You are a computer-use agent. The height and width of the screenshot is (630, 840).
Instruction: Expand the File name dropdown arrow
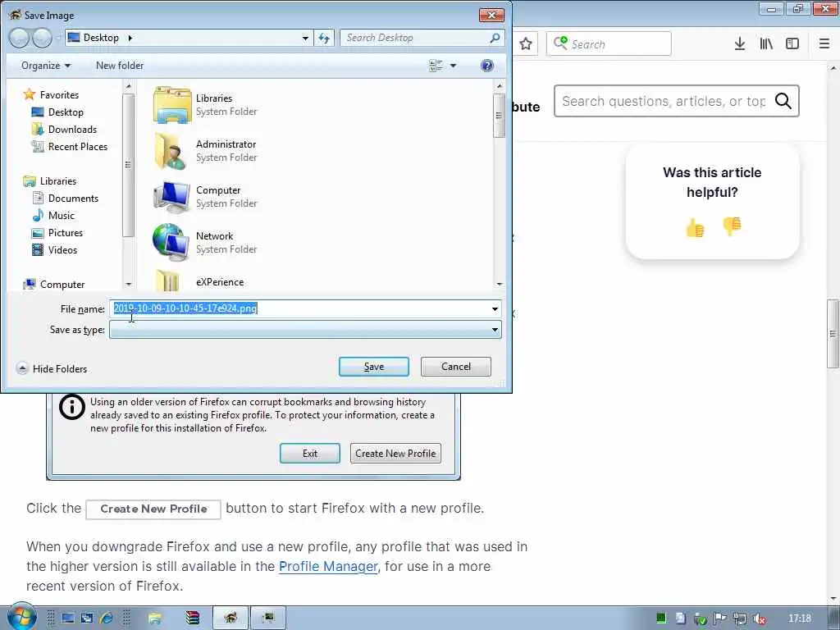495,309
